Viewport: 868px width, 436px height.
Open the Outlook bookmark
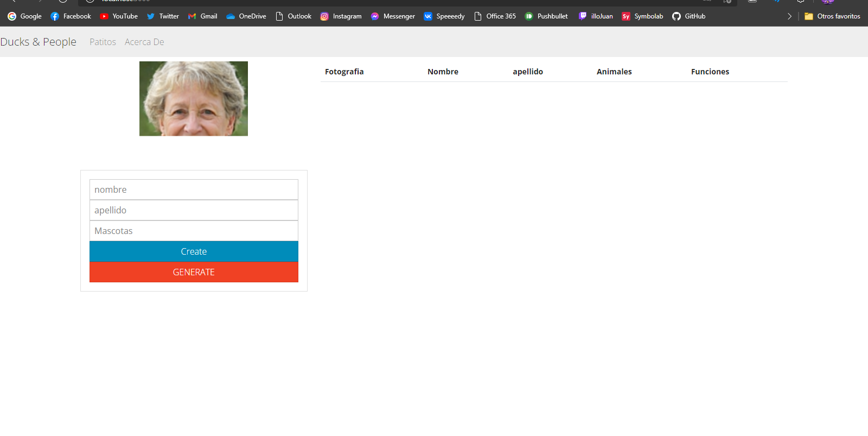293,16
